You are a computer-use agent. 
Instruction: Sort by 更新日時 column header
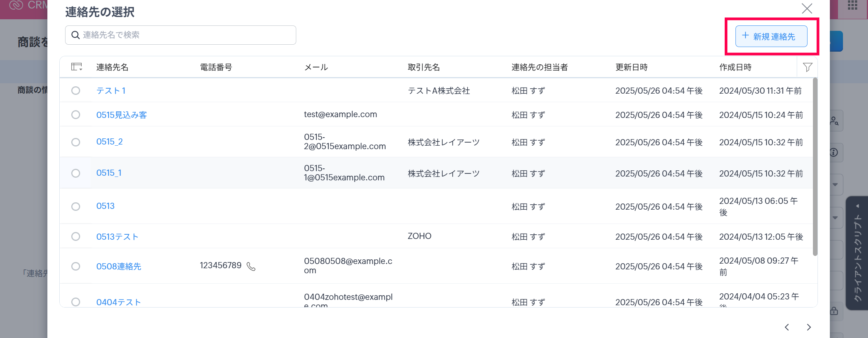tap(631, 67)
